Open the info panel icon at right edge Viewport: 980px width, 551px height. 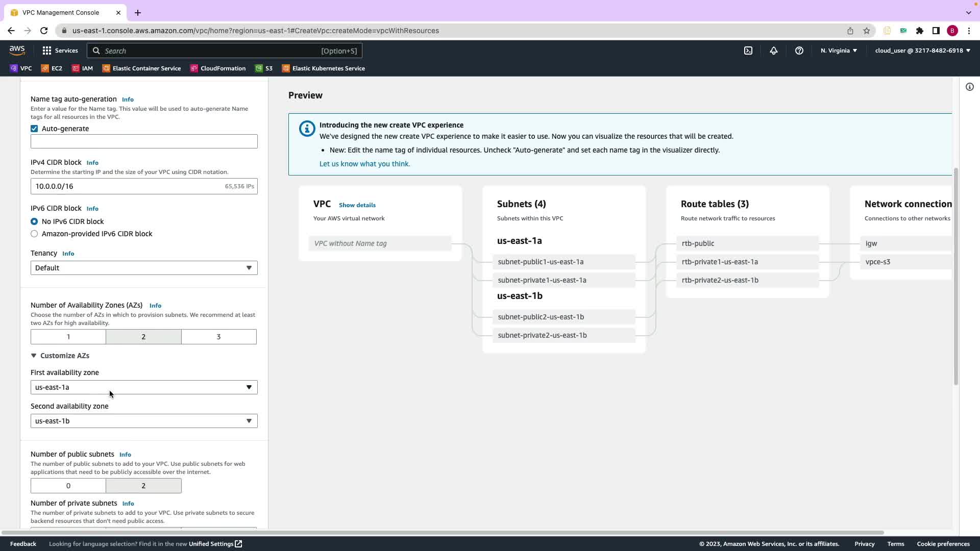pyautogui.click(x=969, y=87)
